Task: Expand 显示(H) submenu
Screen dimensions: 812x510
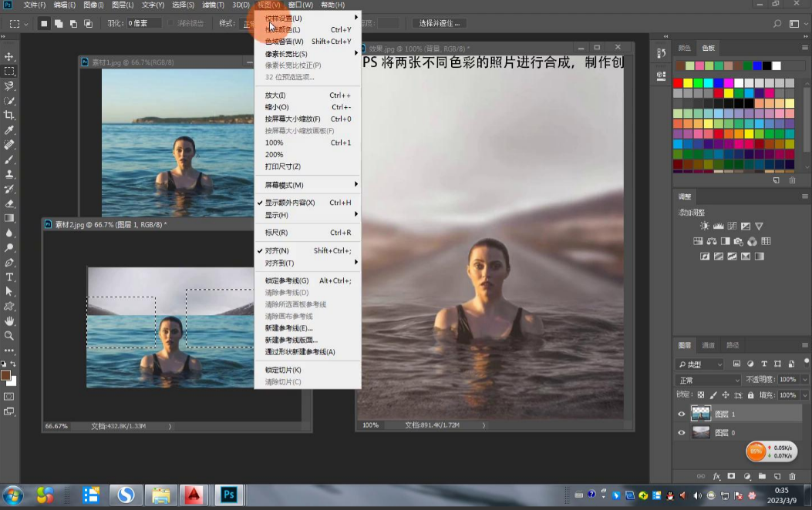Action: pyautogui.click(x=308, y=215)
